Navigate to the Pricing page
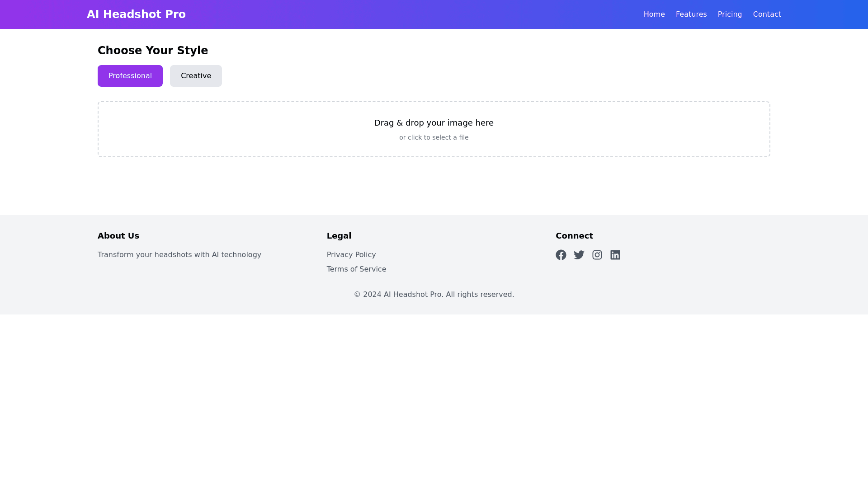 [x=729, y=14]
